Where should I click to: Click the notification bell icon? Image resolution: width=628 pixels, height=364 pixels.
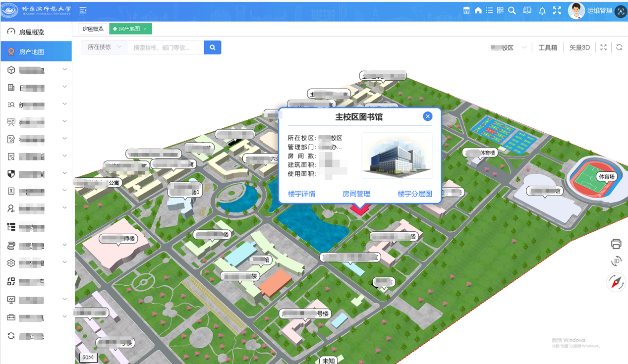tap(542, 11)
